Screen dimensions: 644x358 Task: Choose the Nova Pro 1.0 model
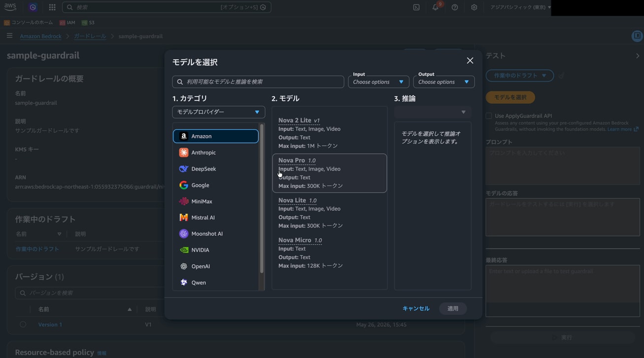[329, 173]
